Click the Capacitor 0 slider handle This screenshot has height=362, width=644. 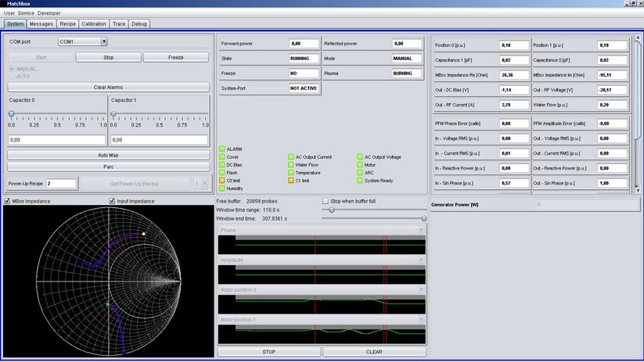(12, 114)
